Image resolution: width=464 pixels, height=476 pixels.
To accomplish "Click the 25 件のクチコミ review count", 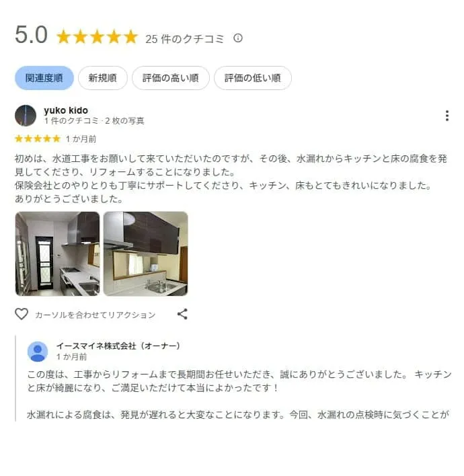I will tap(185, 39).
